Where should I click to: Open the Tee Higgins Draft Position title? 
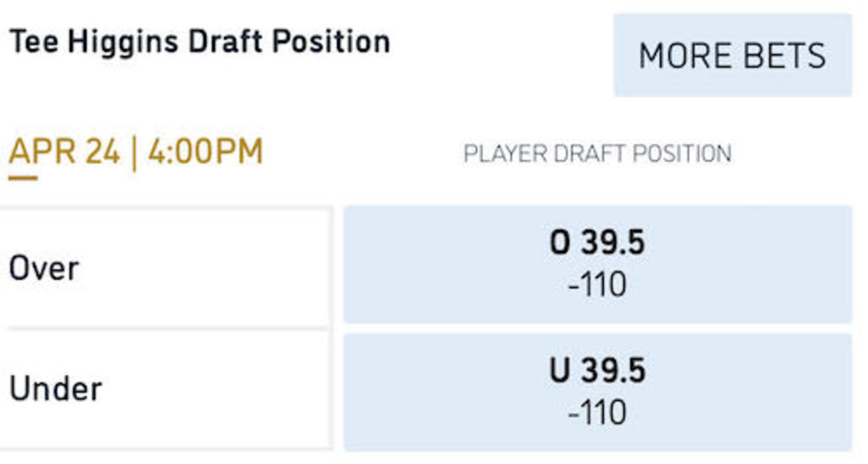coord(200,42)
